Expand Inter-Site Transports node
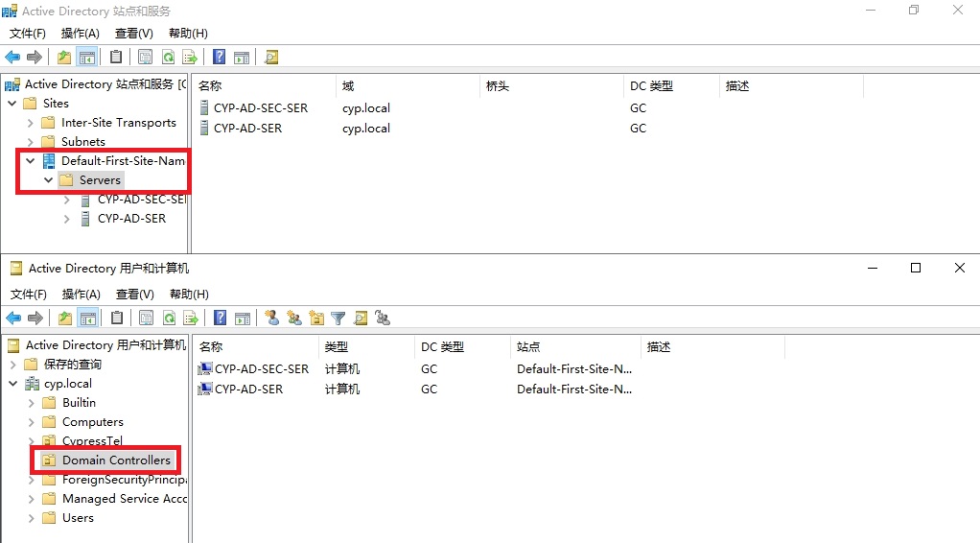 point(30,123)
